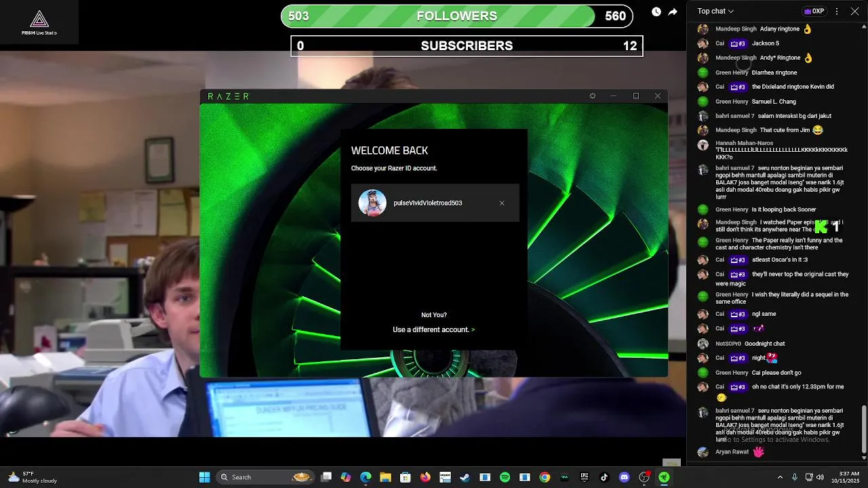868x488 pixels.
Task: Open Epic Games Launcher from the taskbar
Action: coord(585,477)
